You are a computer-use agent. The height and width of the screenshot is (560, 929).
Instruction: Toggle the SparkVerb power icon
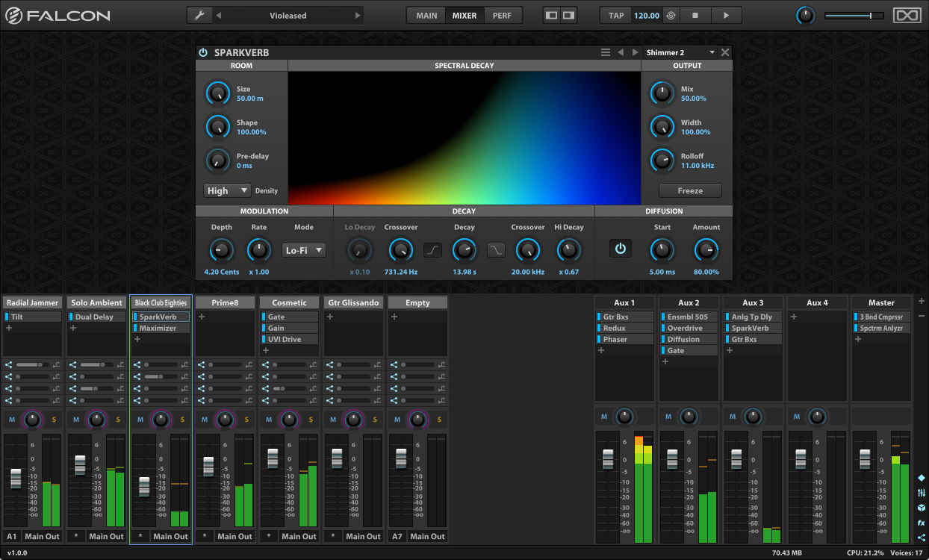click(203, 52)
